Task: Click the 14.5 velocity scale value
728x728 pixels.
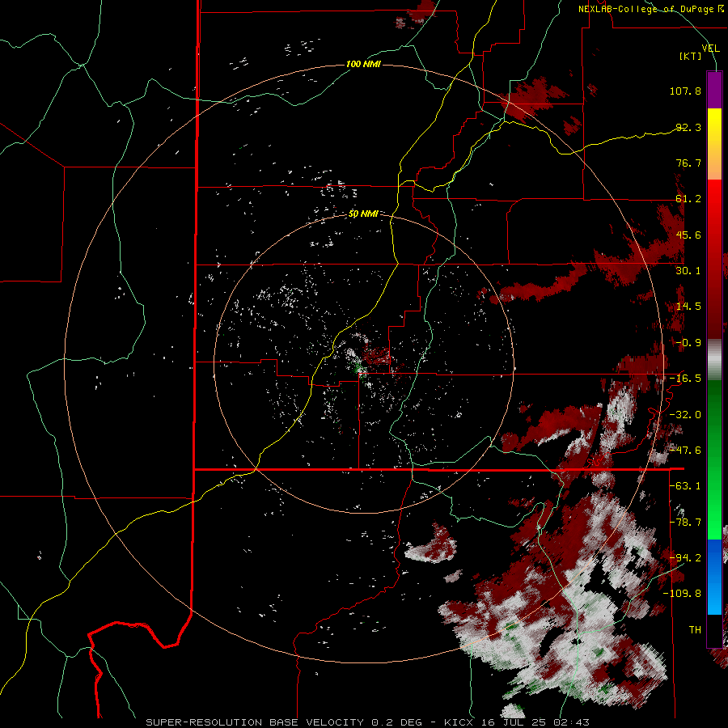Action: tap(688, 307)
